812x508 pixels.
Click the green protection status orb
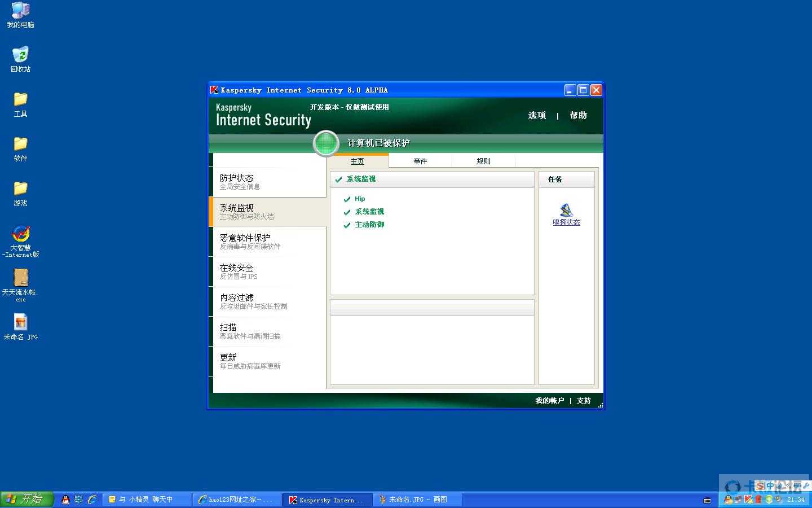click(326, 143)
